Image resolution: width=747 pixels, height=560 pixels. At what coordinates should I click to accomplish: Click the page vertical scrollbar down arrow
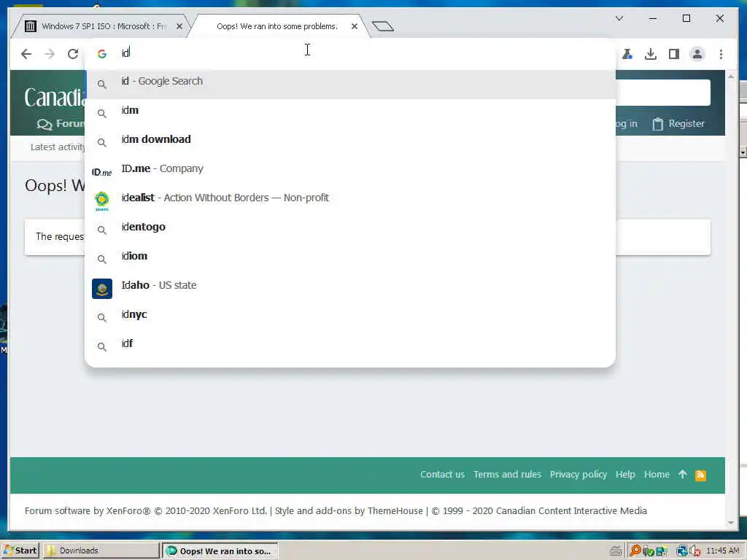tap(731, 523)
